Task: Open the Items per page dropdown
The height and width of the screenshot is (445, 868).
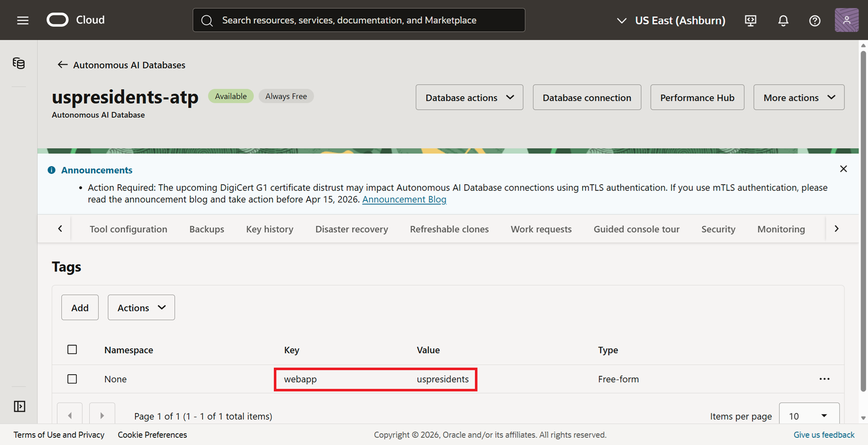Action: [x=808, y=416]
